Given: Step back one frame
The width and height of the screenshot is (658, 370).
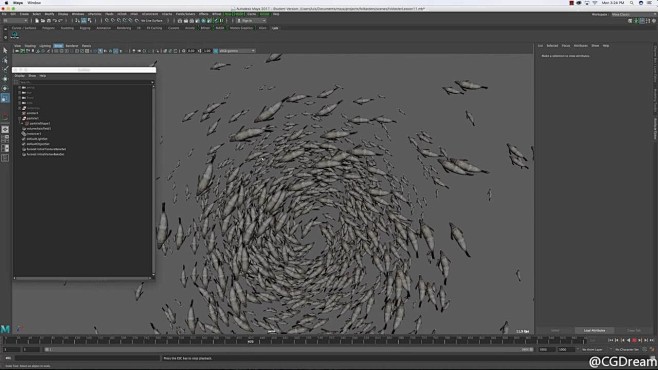Looking at the screenshot, I should click(x=617, y=341).
